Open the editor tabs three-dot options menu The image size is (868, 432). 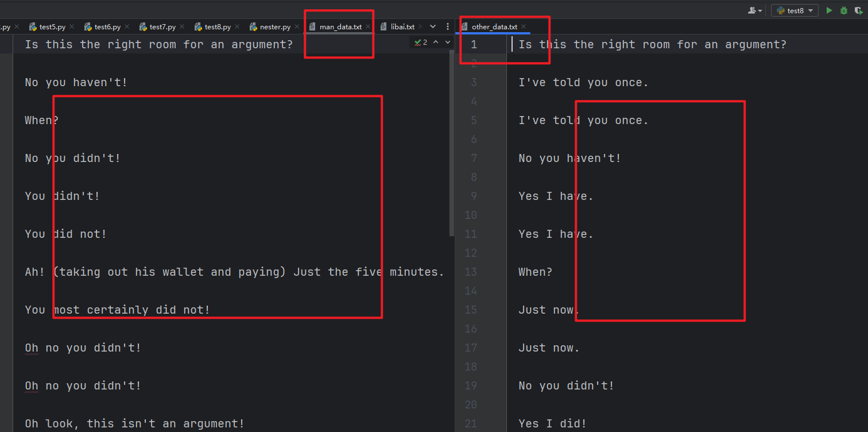coord(448,26)
